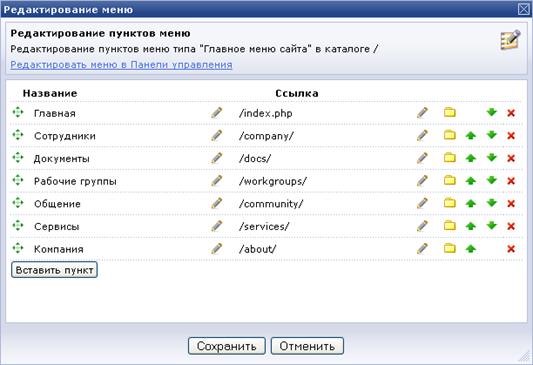The width and height of the screenshot is (533, 365).
Task: Delete the Документы menu item
Action: pos(511,158)
